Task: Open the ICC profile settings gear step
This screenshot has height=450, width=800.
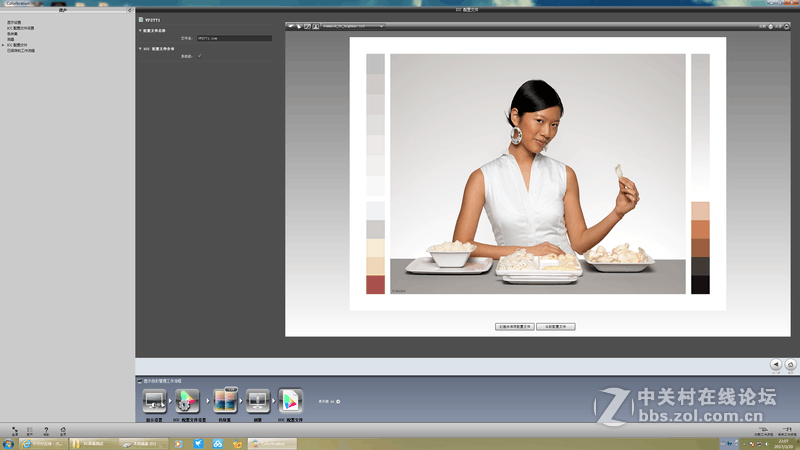Action: click(x=187, y=401)
